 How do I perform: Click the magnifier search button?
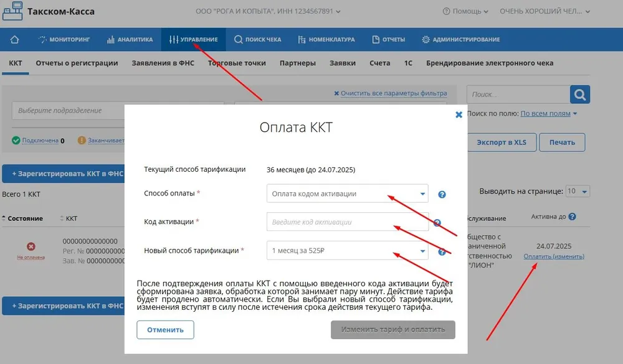(x=579, y=95)
